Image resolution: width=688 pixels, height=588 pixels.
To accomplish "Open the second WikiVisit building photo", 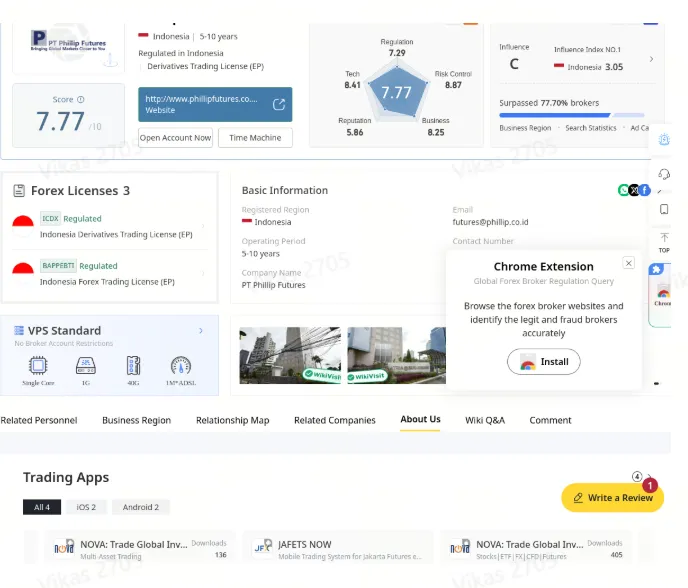I will [x=396, y=355].
